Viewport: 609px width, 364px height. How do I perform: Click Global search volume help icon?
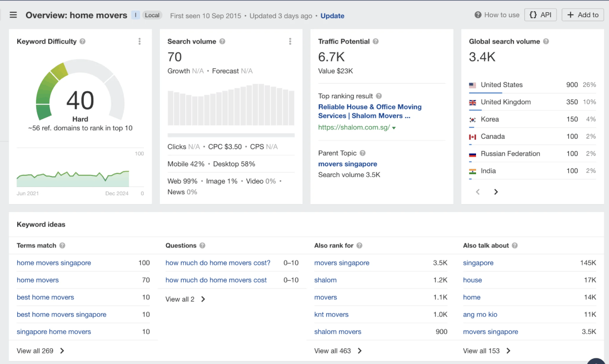[546, 42]
